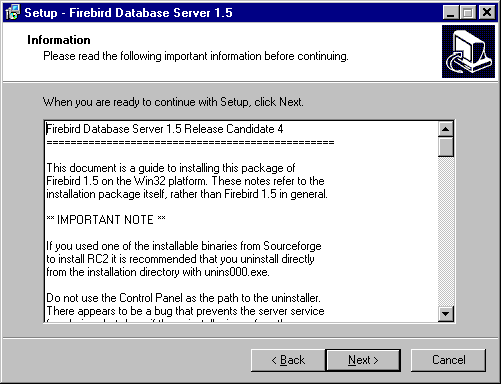Close the Setup window with the X
The width and height of the screenshot is (501, 384).
[x=487, y=13]
